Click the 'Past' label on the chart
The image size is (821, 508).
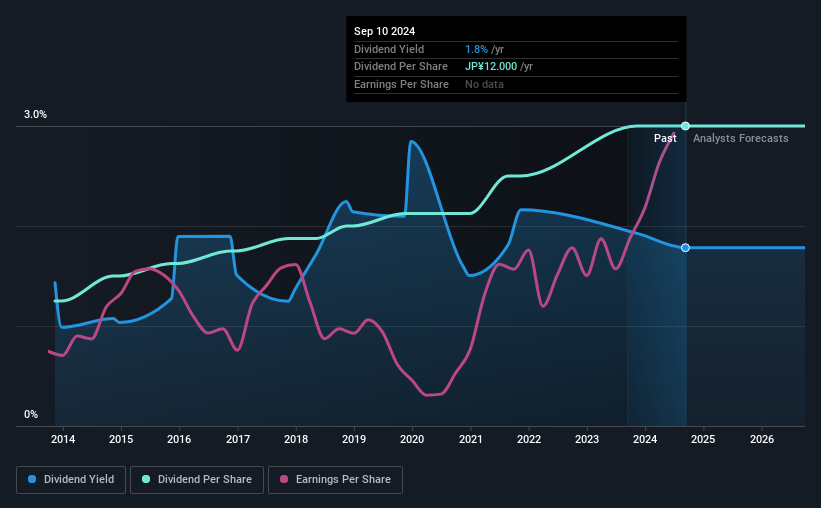point(665,138)
